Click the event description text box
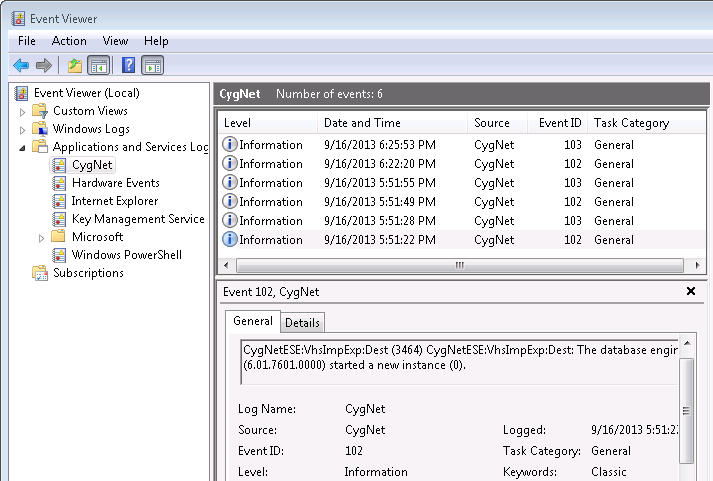The width and height of the screenshot is (713, 481). pyautogui.click(x=459, y=362)
